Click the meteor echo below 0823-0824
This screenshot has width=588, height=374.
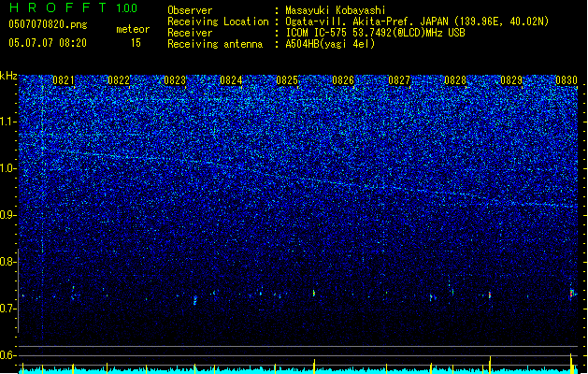coord(195,300)
